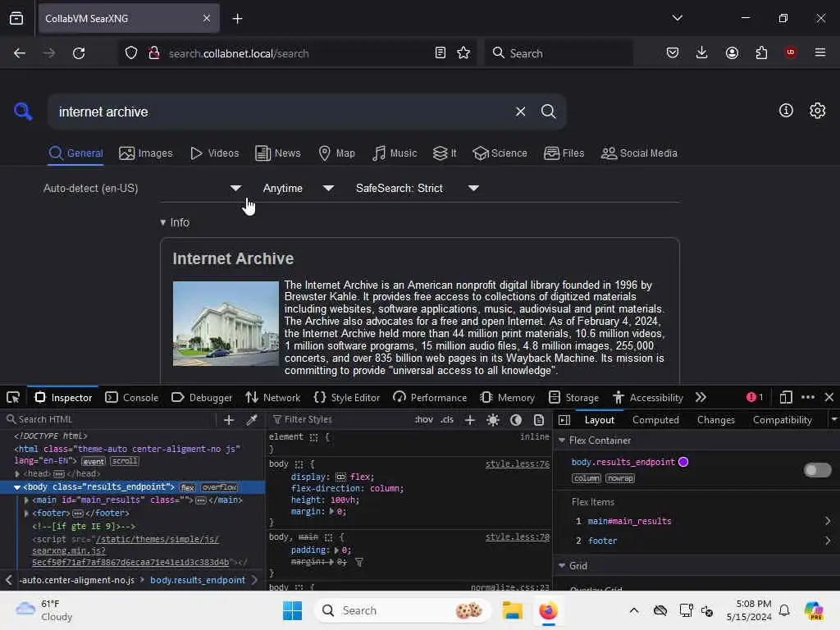Screen dimensions: 840x630
Task: Switch to Images search category
Action: click(146, 153)
